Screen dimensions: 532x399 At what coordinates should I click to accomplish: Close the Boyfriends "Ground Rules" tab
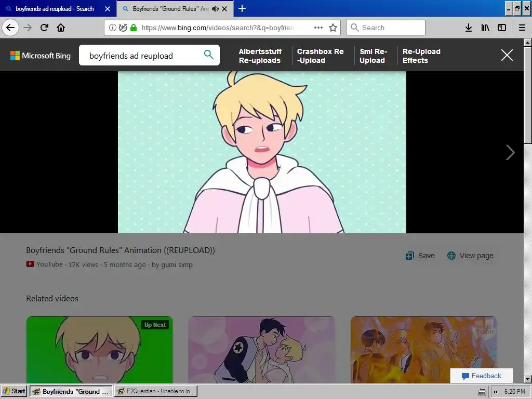tap(224, 9)
